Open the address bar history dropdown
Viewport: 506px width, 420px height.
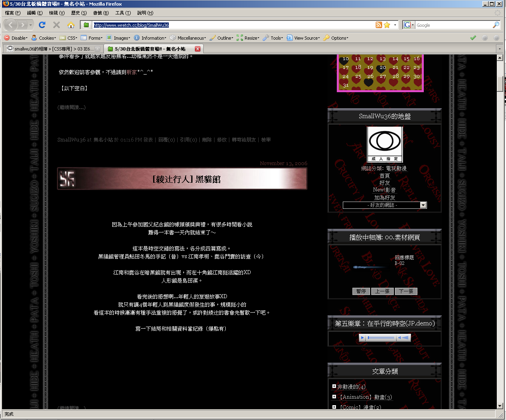[395, 25]
